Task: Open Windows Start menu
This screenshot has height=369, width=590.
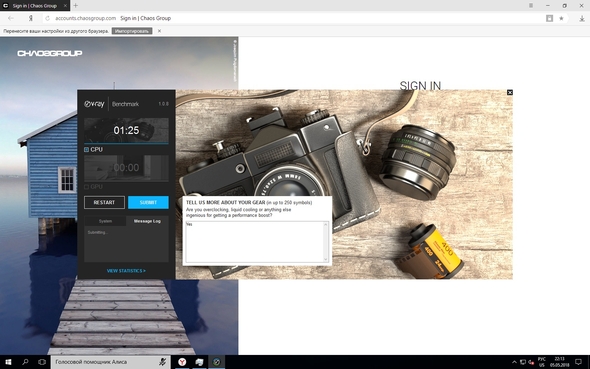Action: (x=8, y=362)
